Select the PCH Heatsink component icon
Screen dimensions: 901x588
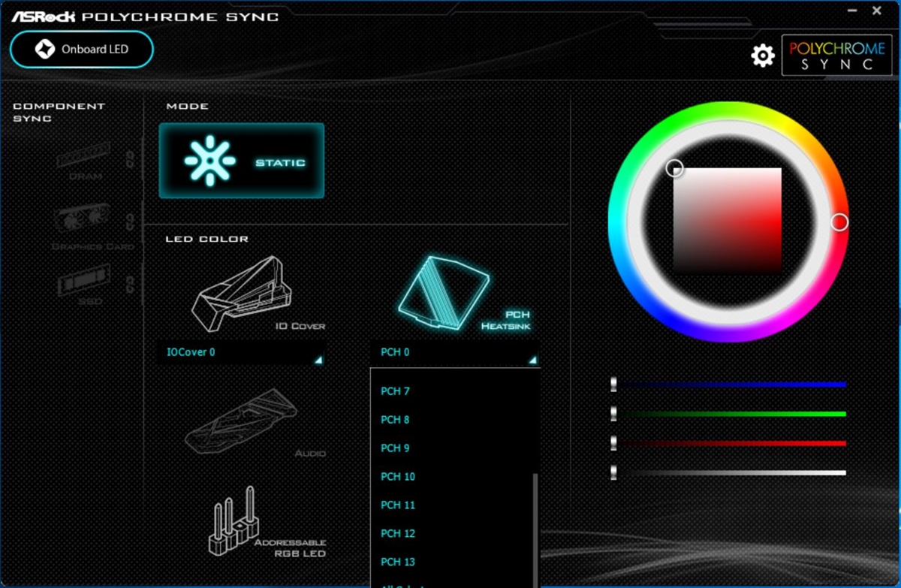(x=442, y=294)
